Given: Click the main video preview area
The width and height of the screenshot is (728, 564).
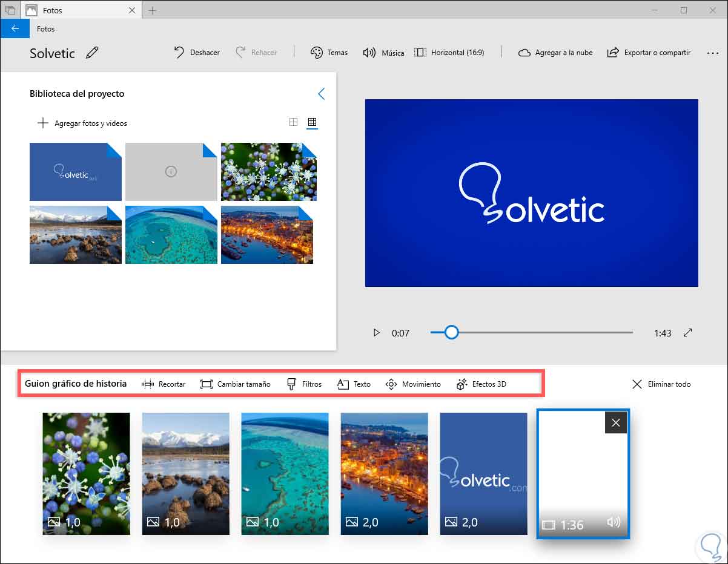Looking at the screenshot, I should [532, 193].
